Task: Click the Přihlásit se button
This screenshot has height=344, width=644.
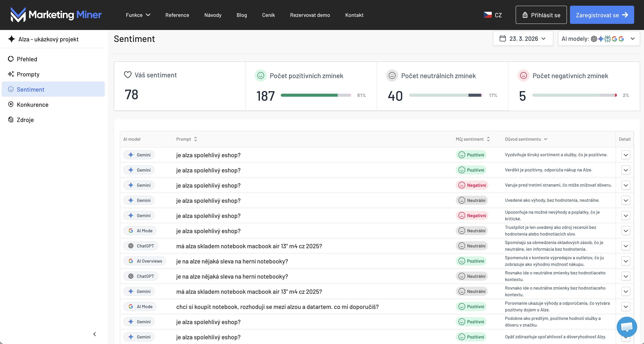Action: [x=541, y=15]
